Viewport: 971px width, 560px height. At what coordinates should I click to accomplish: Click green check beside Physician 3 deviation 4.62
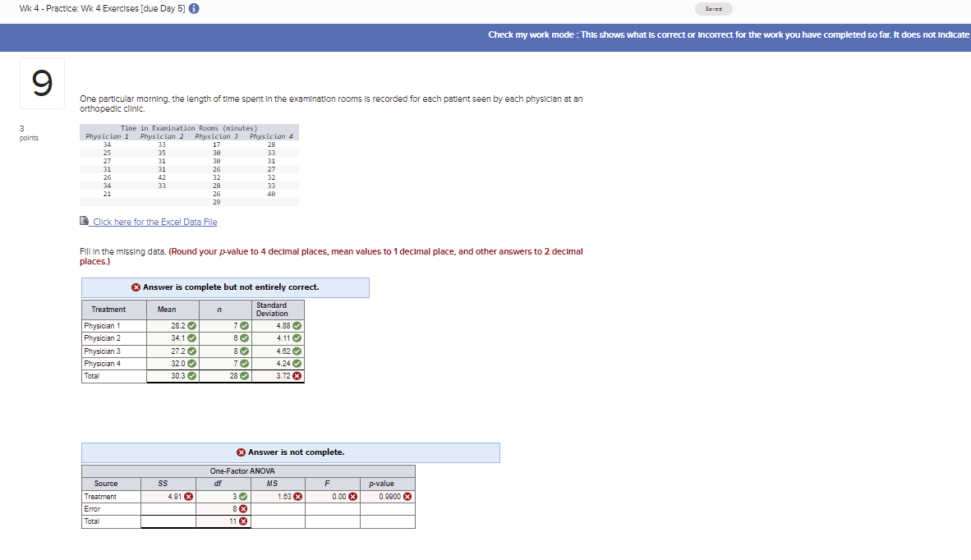(x=297, y=351)
